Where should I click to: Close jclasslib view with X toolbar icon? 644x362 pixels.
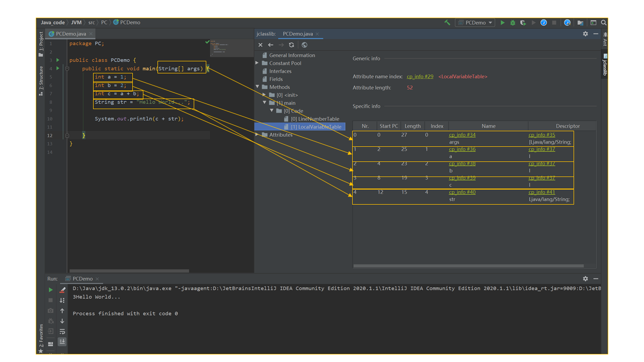pos(261,45)
